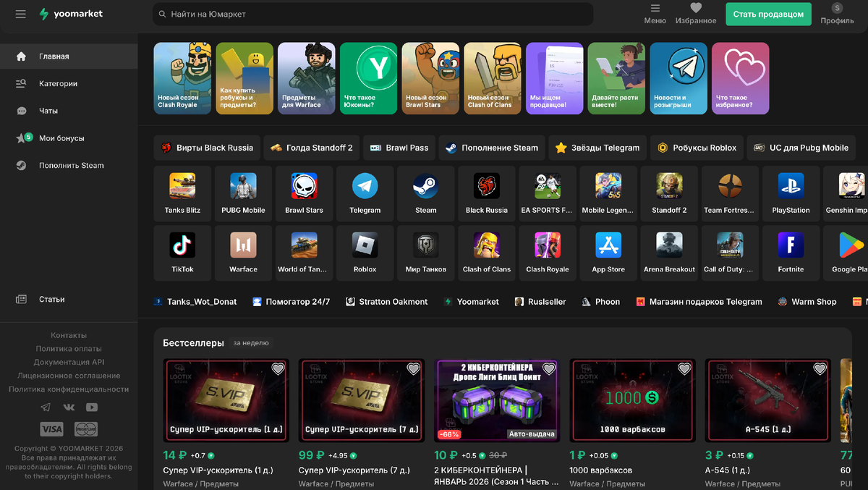
Task: Open the '1000 варбаксов' product image
Action: coord(632,400)
